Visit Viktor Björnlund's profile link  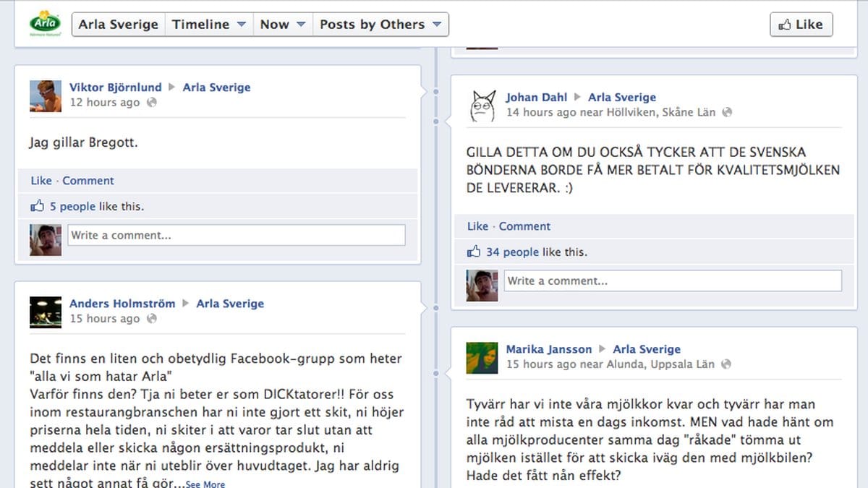tap(116, 87)
